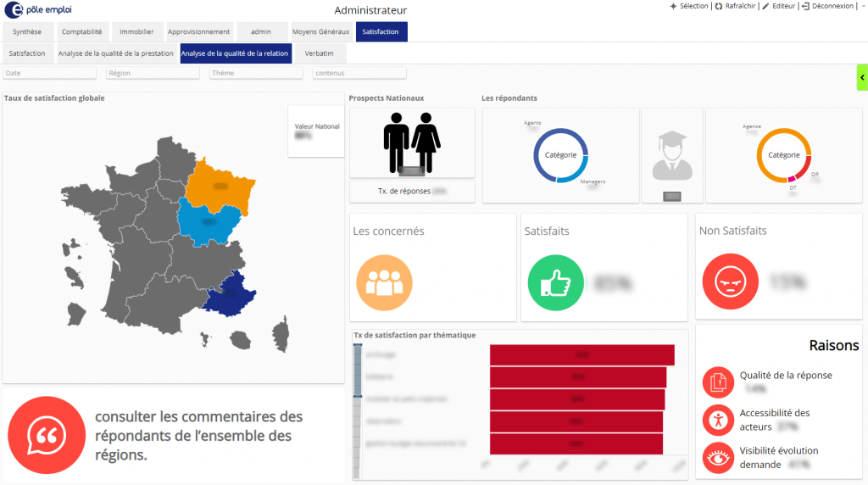Click the Visibilité évolution demande eye icon
This screenshot has width=868, height=485.
tap(718, 458)
